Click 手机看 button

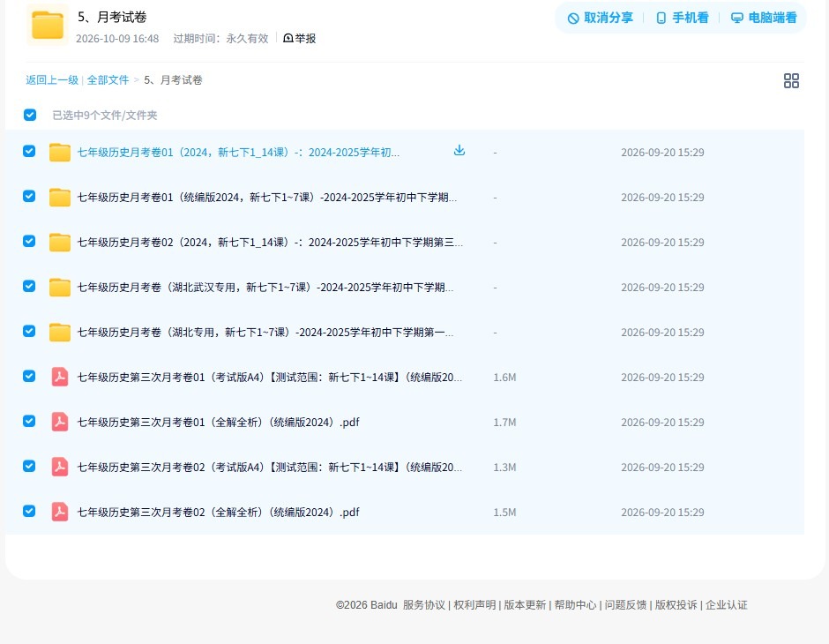coord(682,18)
